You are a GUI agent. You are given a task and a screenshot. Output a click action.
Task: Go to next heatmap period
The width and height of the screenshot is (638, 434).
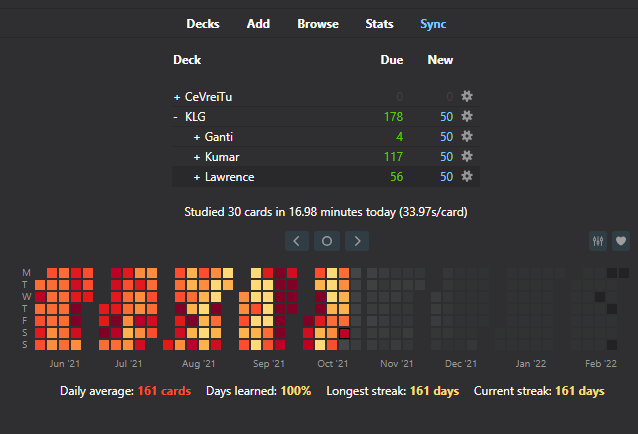click(x=357, y=240)
